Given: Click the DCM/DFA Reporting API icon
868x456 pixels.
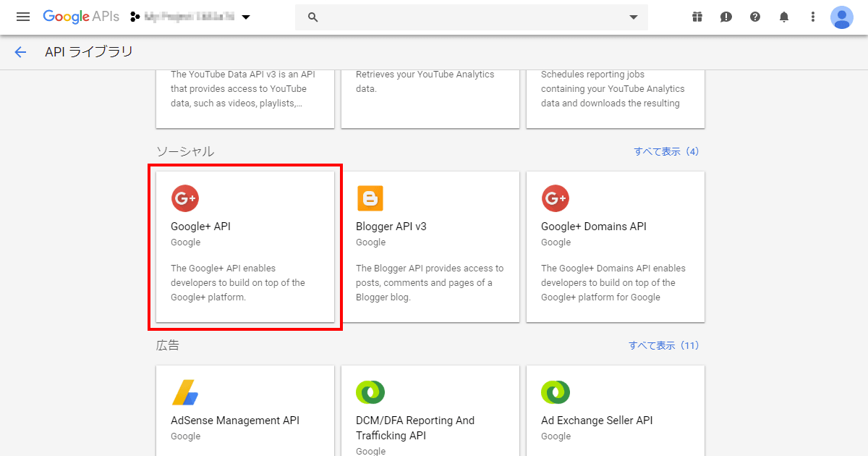Looking at the screenshot, I should click(370, 392).
